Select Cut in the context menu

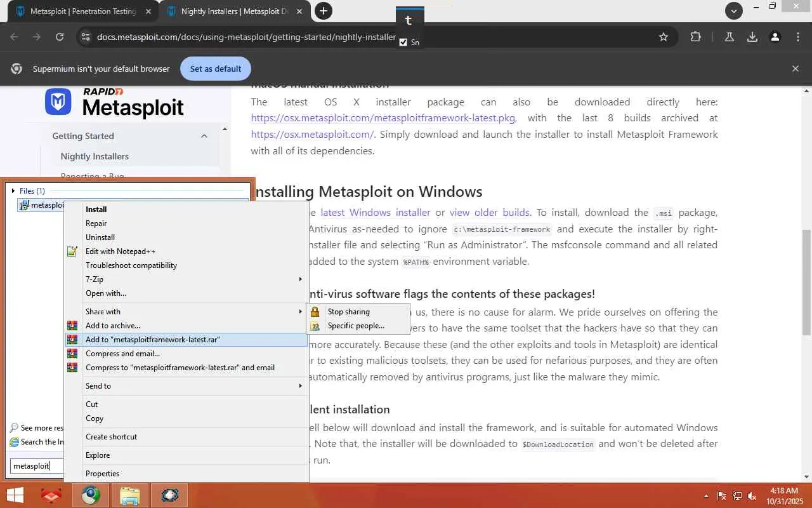pos(187,404)
